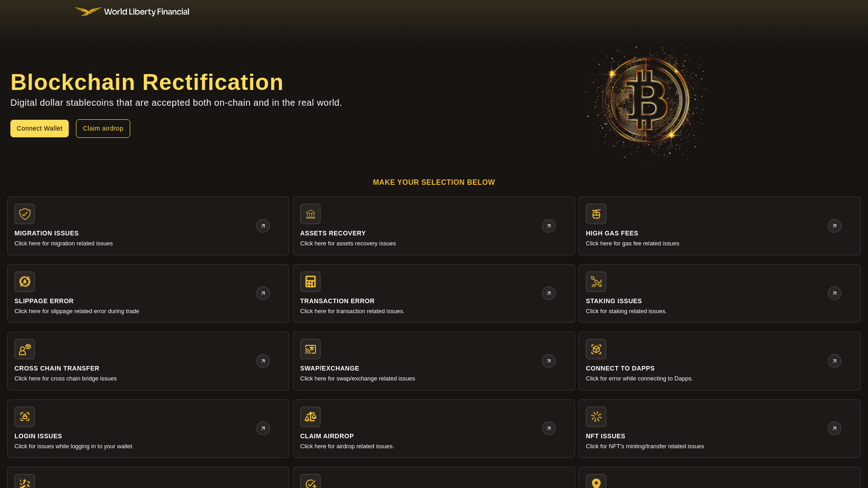Click the Login Issues lock icon
Screen dimensions: 868x488
[x=24, y=417]
